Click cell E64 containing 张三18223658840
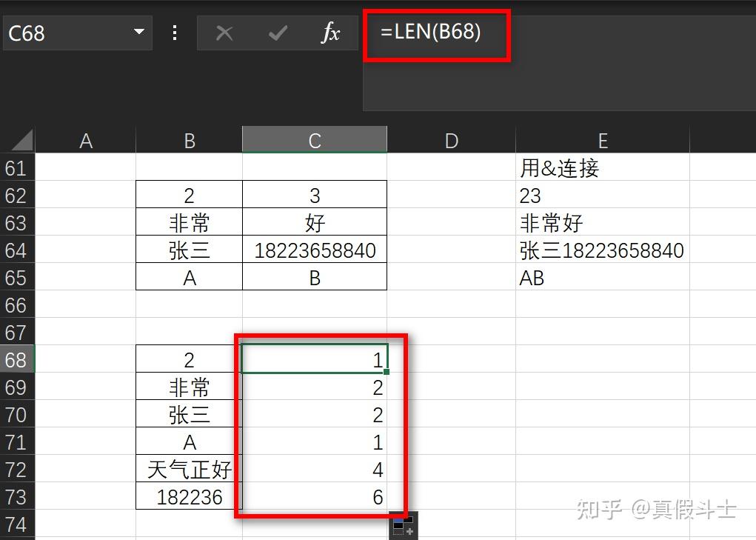Screen dimensions: 756x540 pyautogui.click(x=603, y=250)
